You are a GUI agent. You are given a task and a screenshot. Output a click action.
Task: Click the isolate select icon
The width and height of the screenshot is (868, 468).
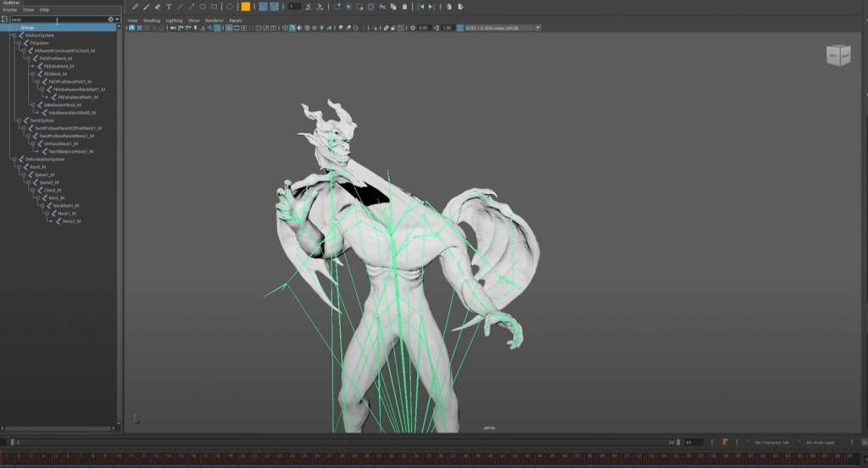point(374,28)
